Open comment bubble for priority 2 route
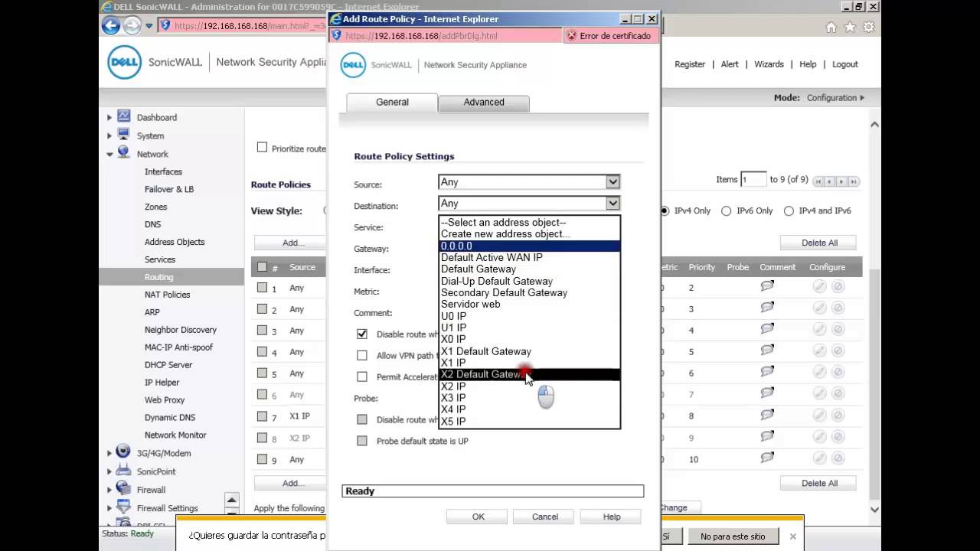 point(767,286)
